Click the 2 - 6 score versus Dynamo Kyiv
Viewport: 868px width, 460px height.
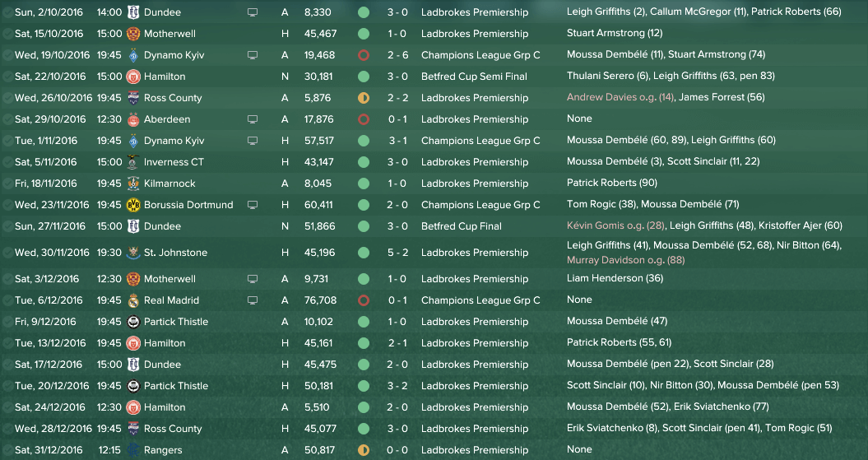tap(397, 55)
